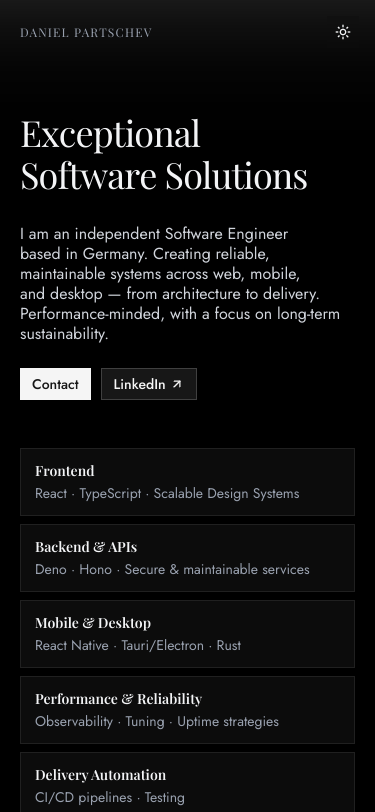Toggle the light/dark theme sun icon

[x=343, y=32]
